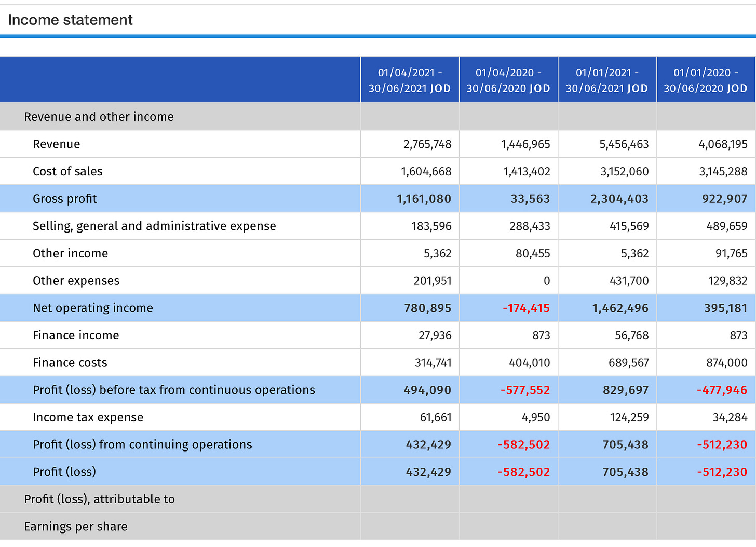Click the "Income tax expense" row label
Screen dimensions: 756x547
(x=88, y=417)
